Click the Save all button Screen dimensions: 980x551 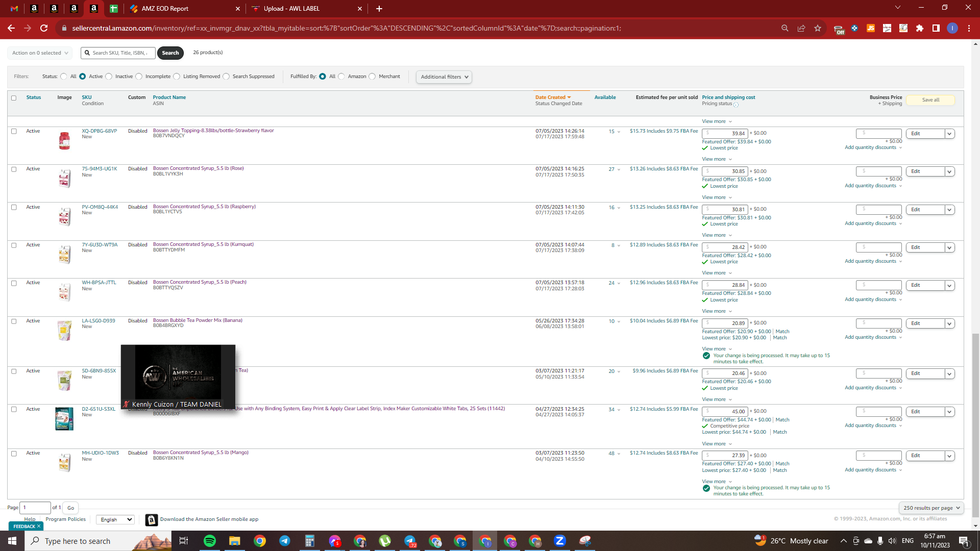tap(930, 100)
